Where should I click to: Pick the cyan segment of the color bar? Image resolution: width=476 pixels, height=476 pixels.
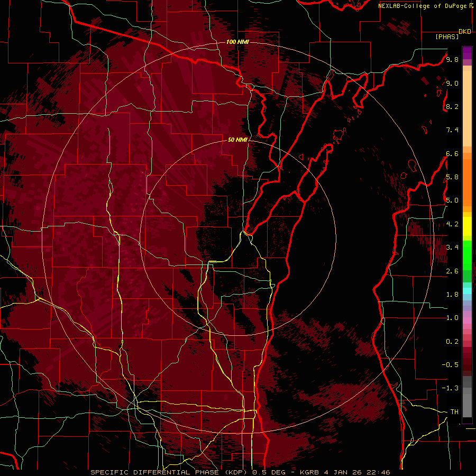tap(467, 291)
